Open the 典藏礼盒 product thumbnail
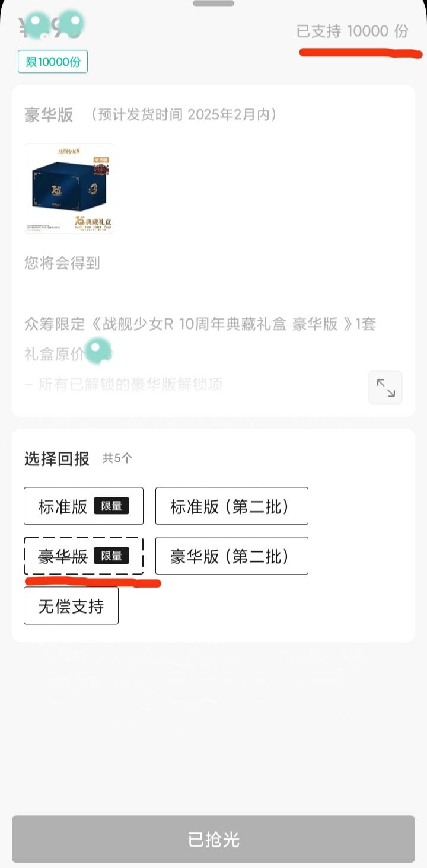This screenshot has width=427, height=868. pos(69,189)
